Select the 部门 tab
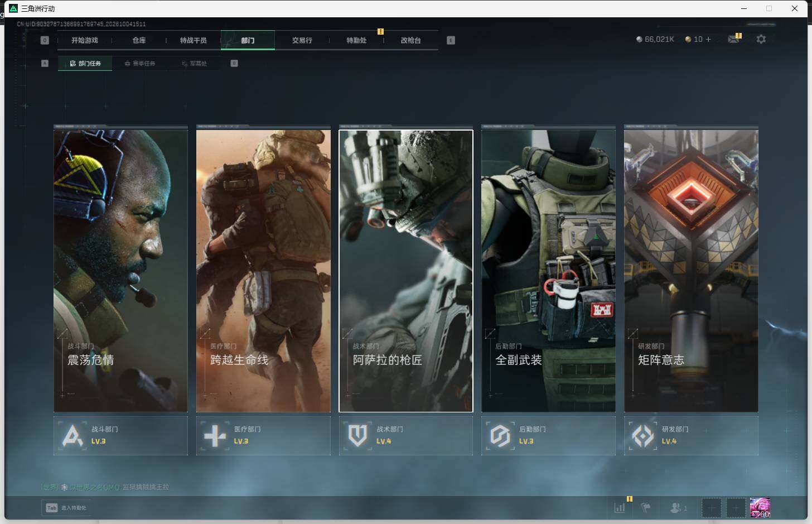 248,40
